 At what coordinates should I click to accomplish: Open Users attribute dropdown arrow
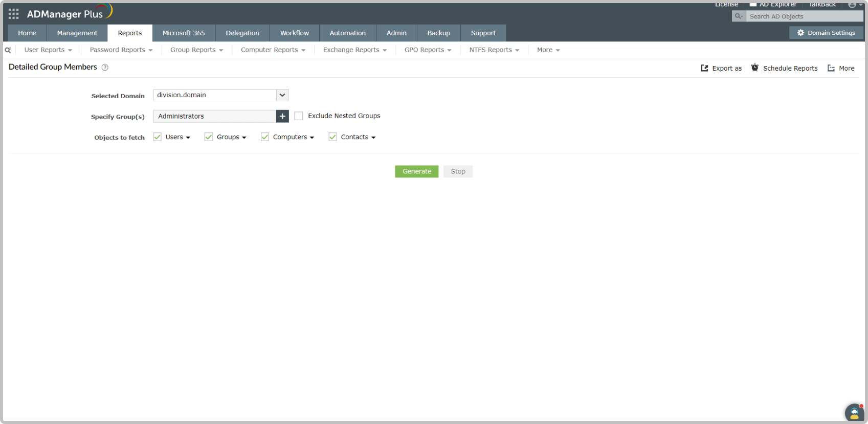188,138
